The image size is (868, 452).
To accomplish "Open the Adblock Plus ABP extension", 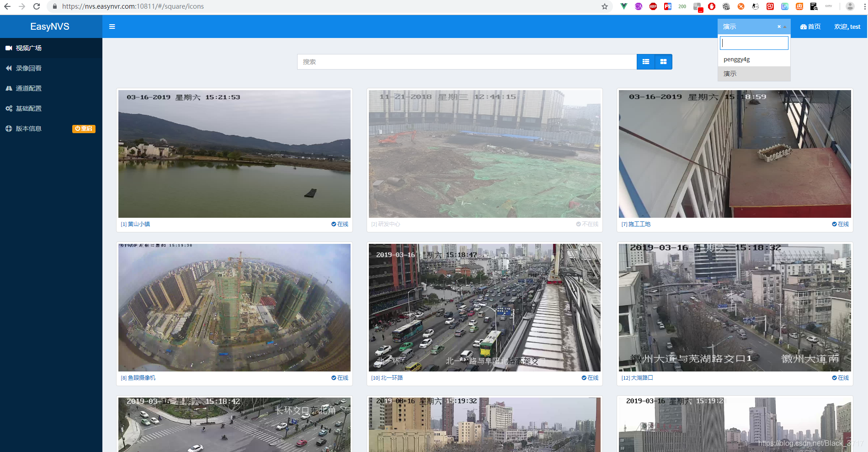I will [653, 6].
